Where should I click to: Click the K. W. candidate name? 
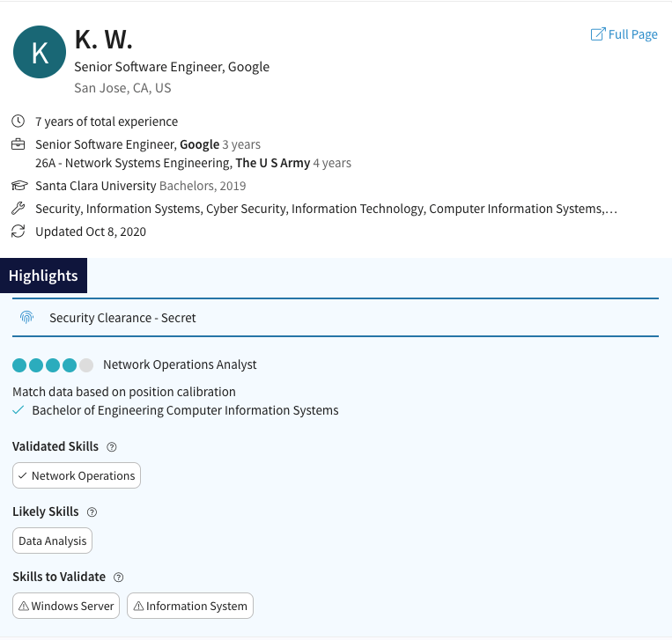103,40
